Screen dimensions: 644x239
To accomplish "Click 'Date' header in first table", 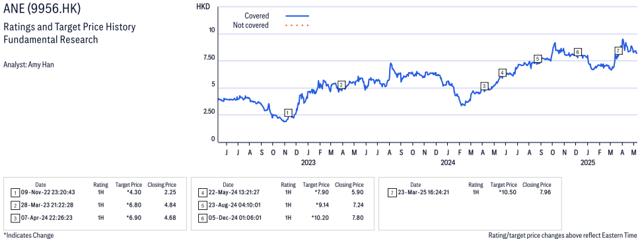I will [x=40, y=185].
